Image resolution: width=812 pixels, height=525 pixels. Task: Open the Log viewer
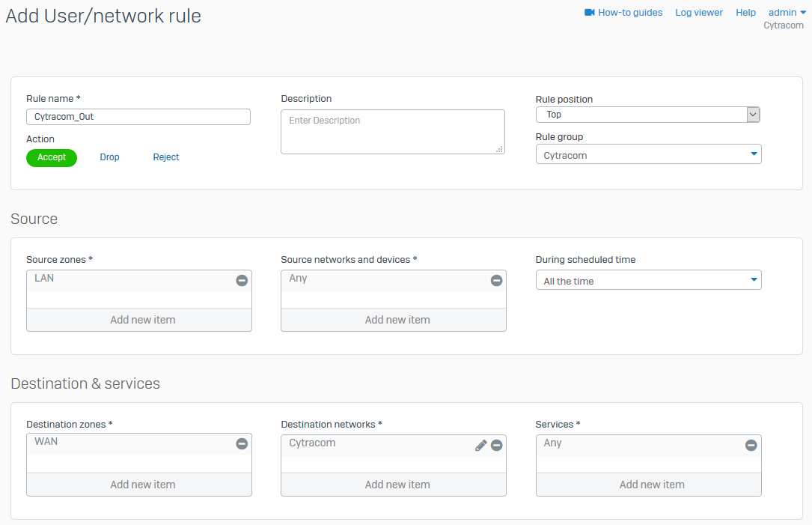coord(699,13)
